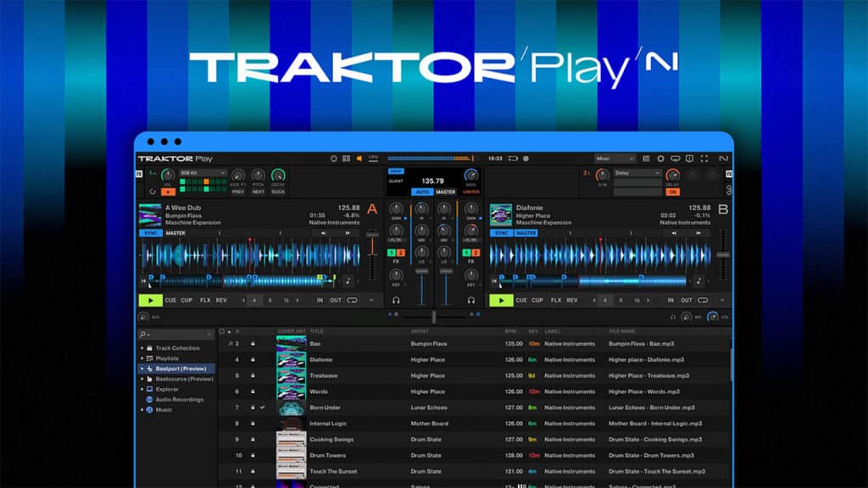The height and width of the screenshot is (488, 868).
Task: Move the crossfader between decks
Action: 432,315
